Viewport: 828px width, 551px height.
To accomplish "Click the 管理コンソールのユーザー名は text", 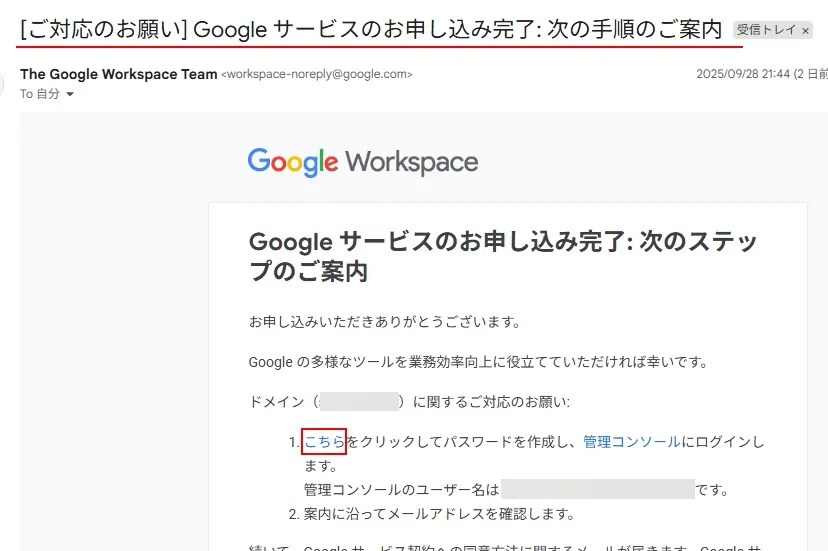I will tap(401, 490).
